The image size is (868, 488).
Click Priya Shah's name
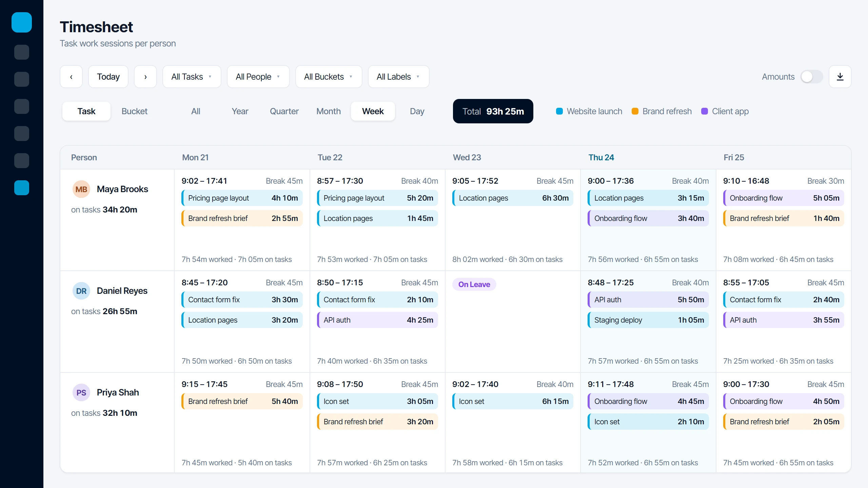(118, 392)
